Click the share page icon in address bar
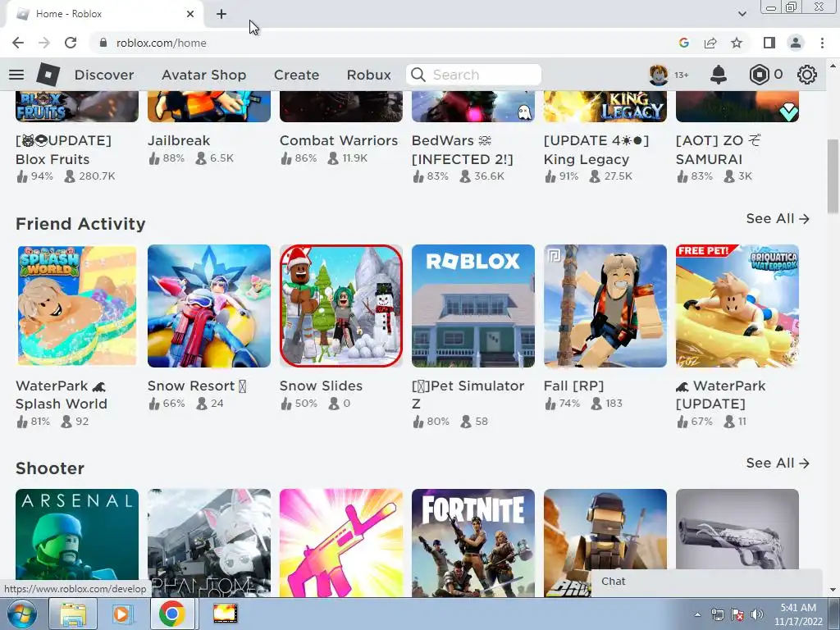The width and height of the screenshot is (840, 630). pyautogui.click(x=710, y=43)
